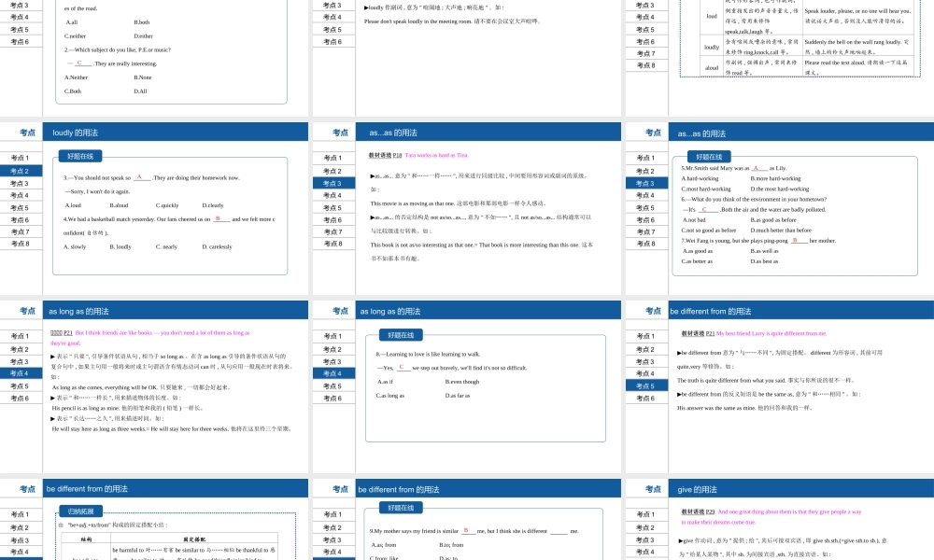Select option 'C.neither' in first question
The image size is (934, 560).
coord(75,35)
